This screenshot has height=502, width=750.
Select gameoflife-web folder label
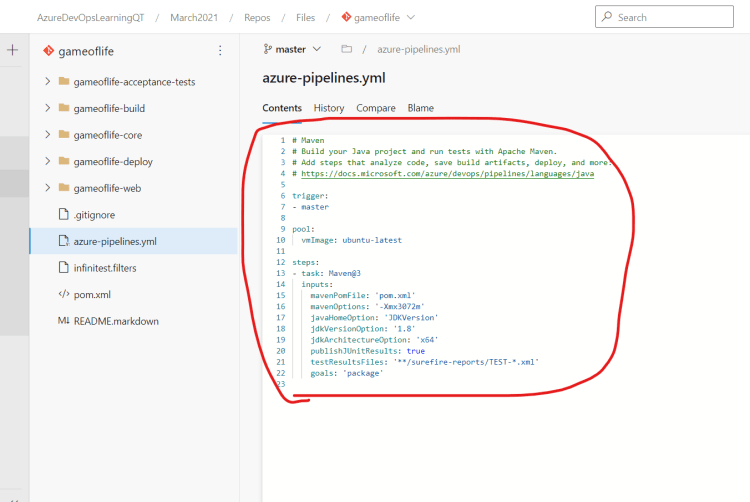tap(107, 188)
